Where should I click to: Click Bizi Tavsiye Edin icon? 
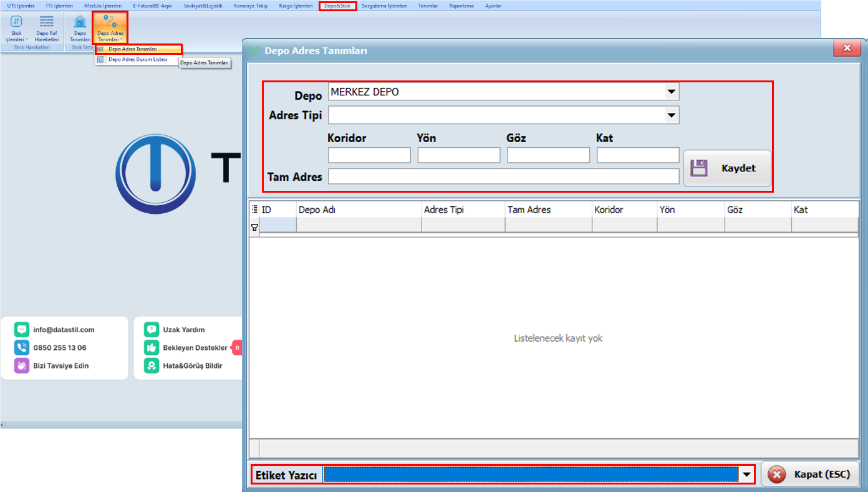[22, 366]
